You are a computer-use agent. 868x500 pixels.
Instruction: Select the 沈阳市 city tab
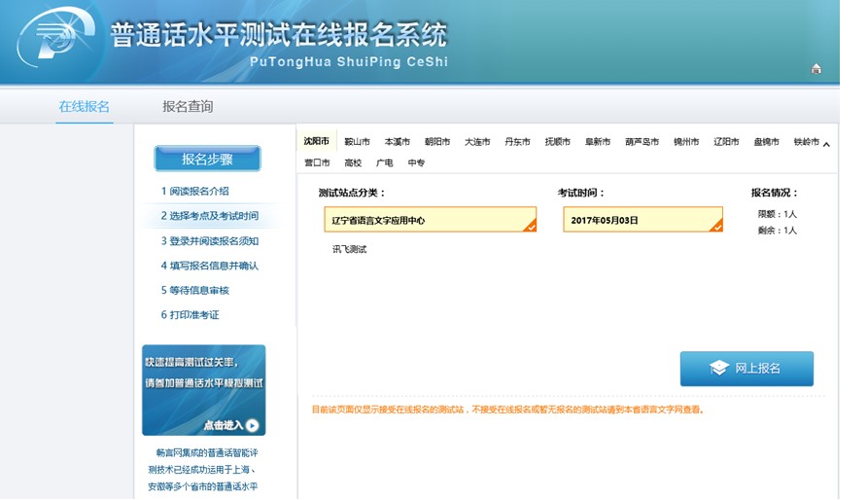317,142
